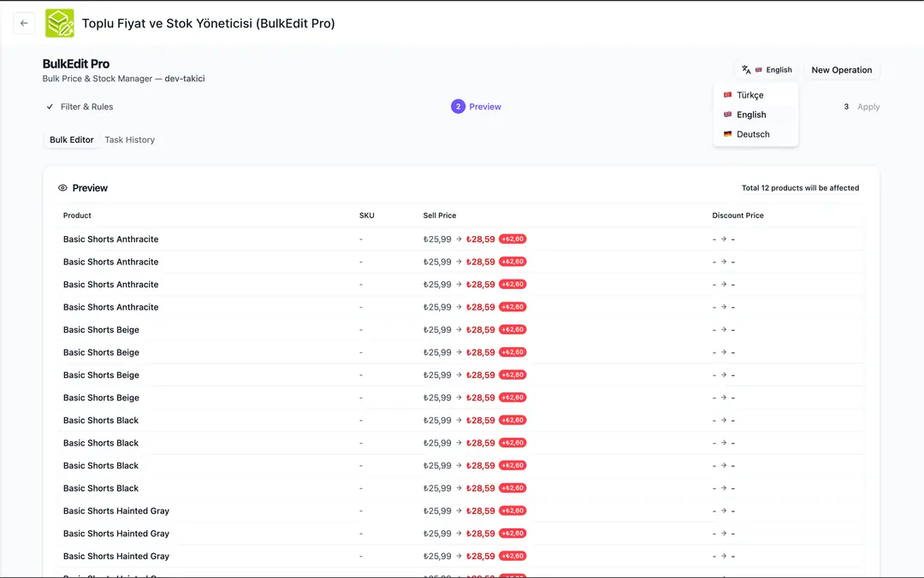Image resolution: width=924 pixels, height=578 pixels.
Task: Choose Deutsch in the language list
Action: point(753,134)
